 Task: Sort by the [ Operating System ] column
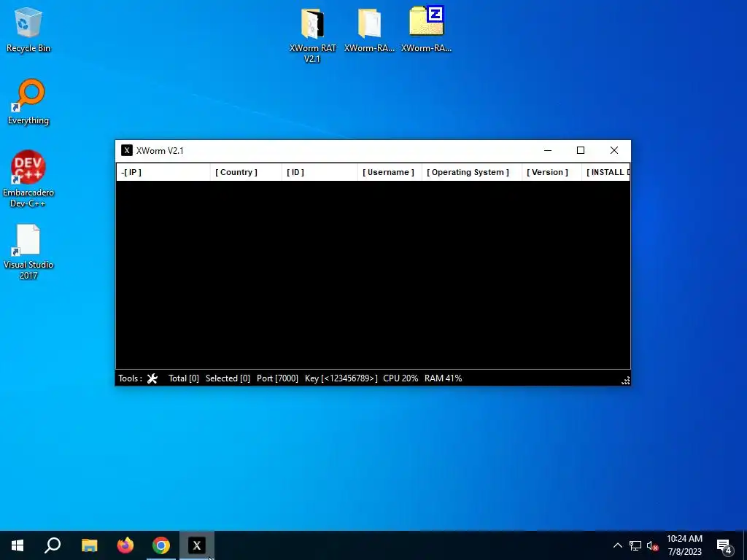(x=472, y=172)
